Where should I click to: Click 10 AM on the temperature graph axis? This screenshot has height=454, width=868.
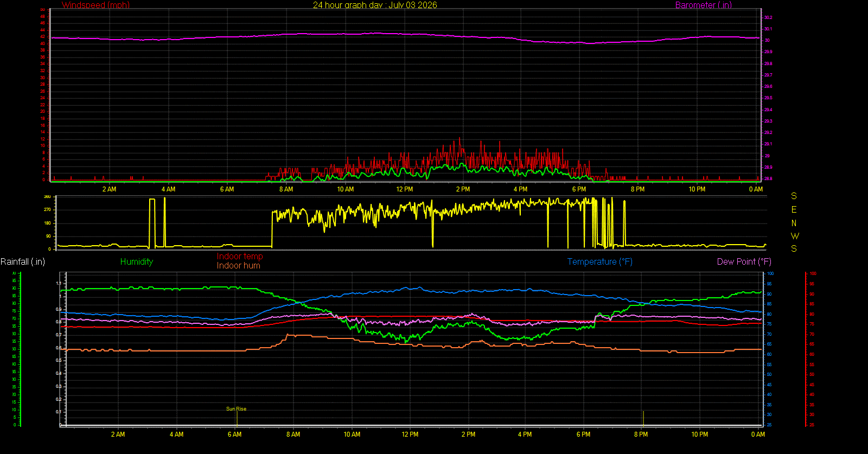click(352, 434)
